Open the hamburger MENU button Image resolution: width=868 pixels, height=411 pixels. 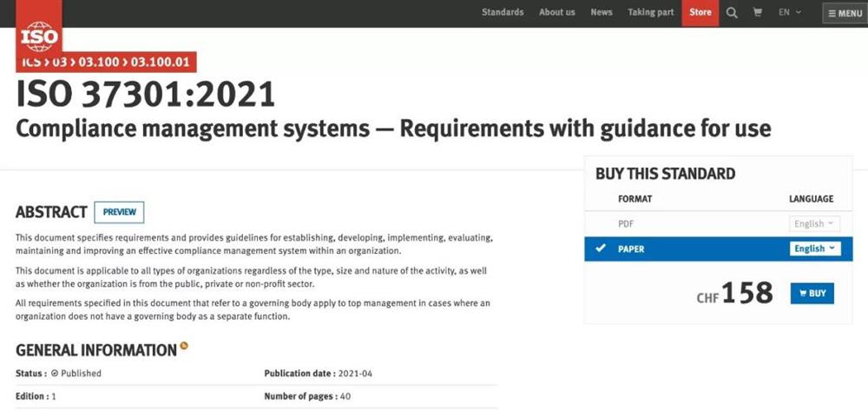click(x=845, y=13)
